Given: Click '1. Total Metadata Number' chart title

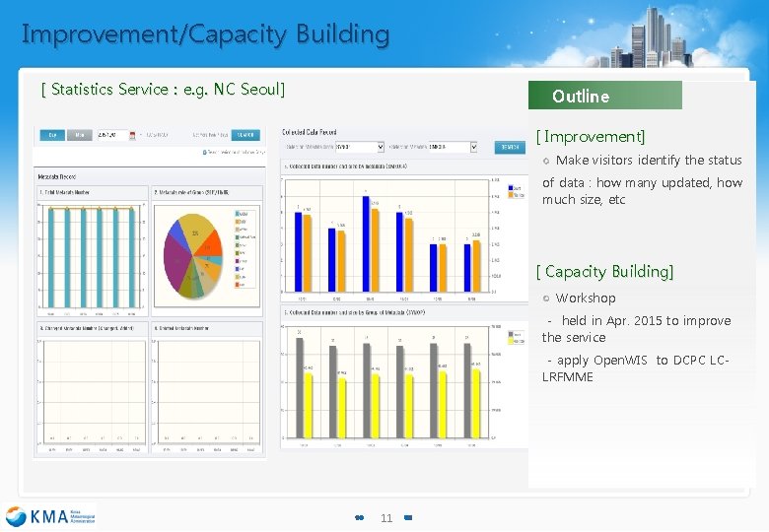Looking at the screenshot, I should click(65, 192).
